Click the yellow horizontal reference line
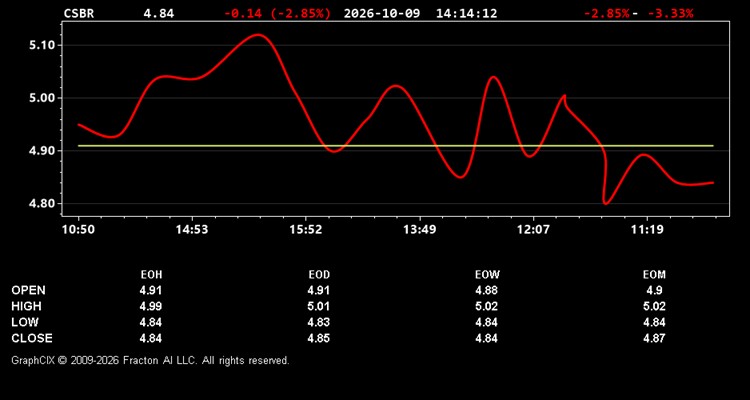The height and width of the screenshot is (400, 750). tap(396, 145)
